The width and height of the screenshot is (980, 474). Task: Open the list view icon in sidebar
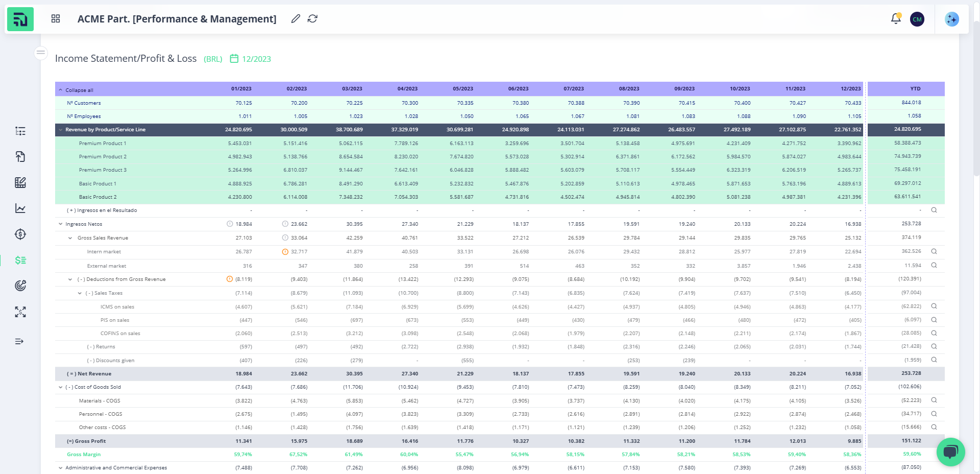pyautogui.click(x=20, y=131)
